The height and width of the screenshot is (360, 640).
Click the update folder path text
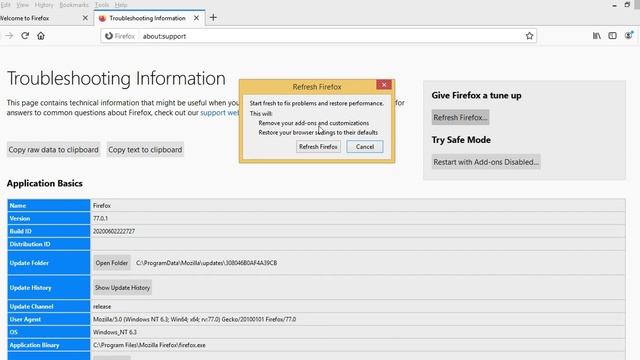(207, 263)
